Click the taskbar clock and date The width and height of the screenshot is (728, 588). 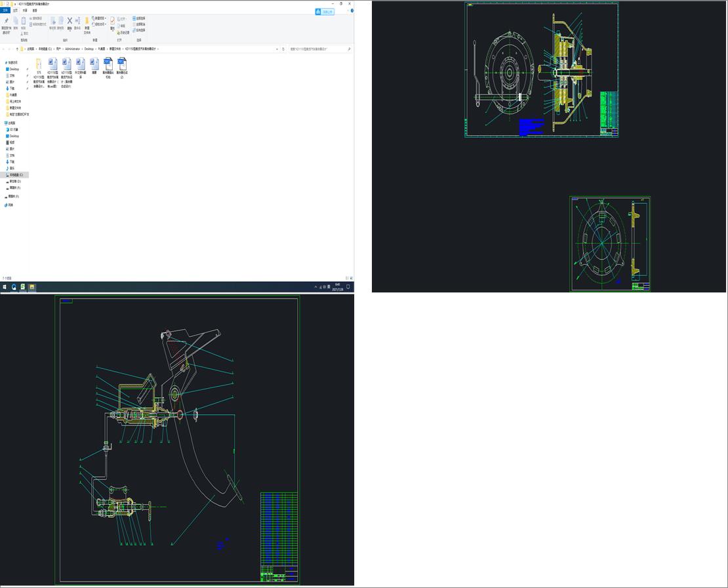click(x=338, y=287)
